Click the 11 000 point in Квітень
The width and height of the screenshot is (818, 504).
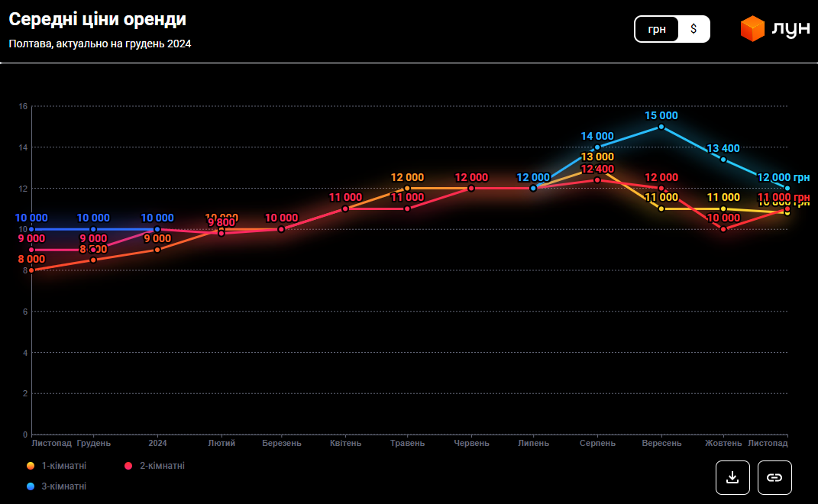click(x=345, y=208)
